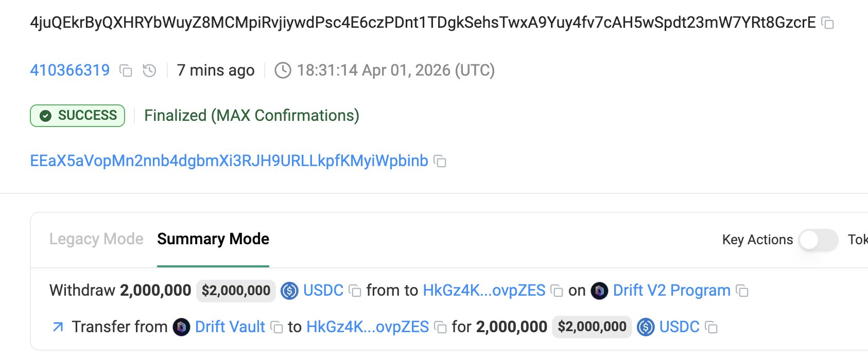This screenshot has height=362, width=868.
Task: Click the history clock icon beside block number
Action: point(149,70)
